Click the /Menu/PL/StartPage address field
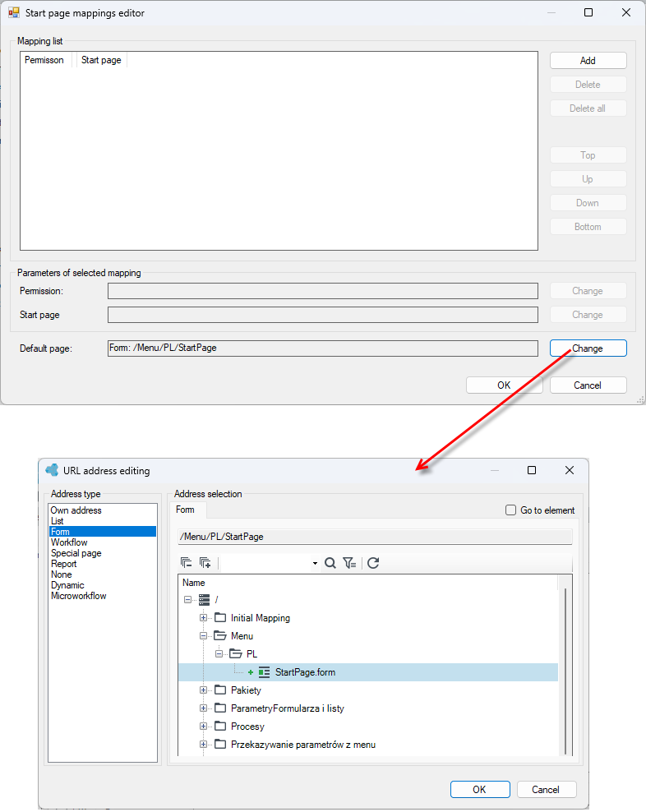This screenshot has width=646, height=812. tap(375, 537)
